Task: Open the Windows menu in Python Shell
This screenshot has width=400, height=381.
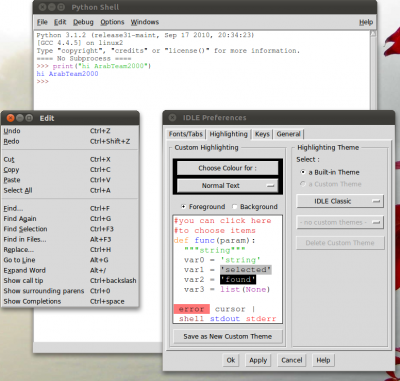Action: [x=145, y=22]
